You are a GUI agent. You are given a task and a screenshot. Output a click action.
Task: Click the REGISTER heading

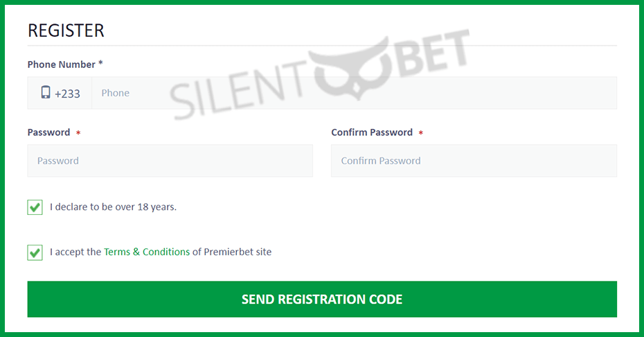66,31
